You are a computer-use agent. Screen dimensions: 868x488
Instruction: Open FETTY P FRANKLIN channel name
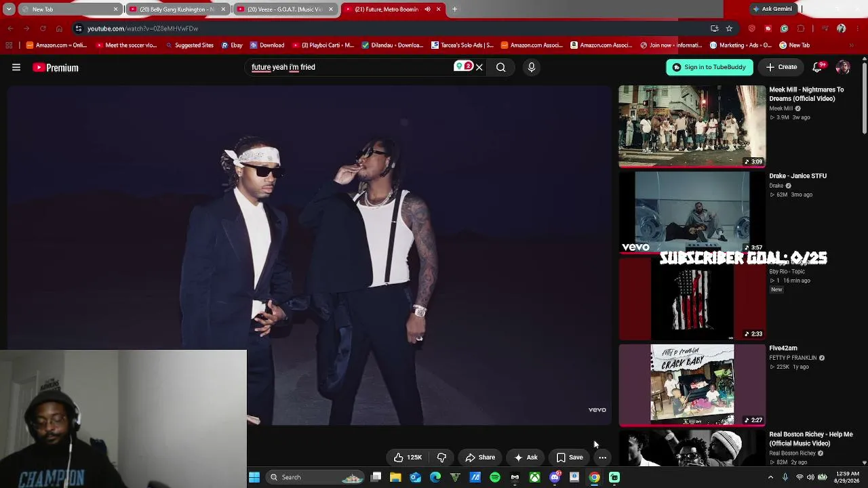[x=793, y=358]
